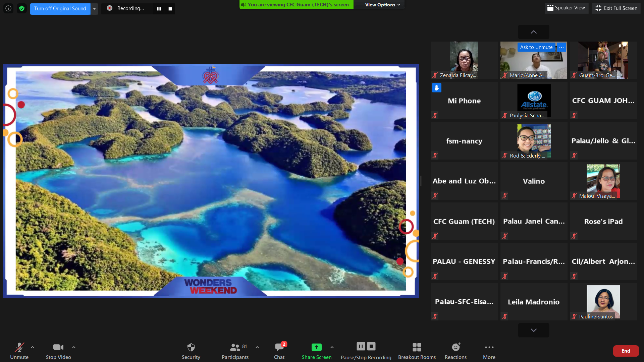Viewport: 644px width, 362px height.
Task: Select Rod & Ederly video tile
Action: click(534, 141)
